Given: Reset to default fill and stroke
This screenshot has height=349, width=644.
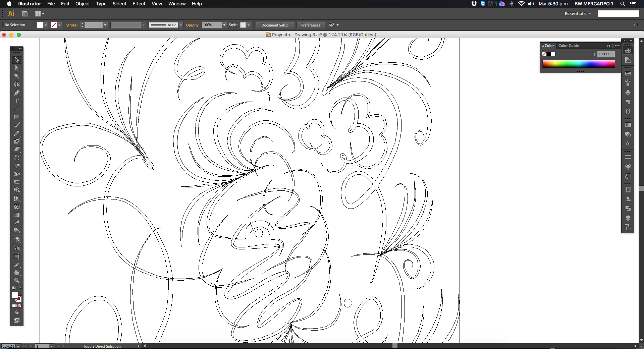Looking at the screenshot, I should (14, 288).
